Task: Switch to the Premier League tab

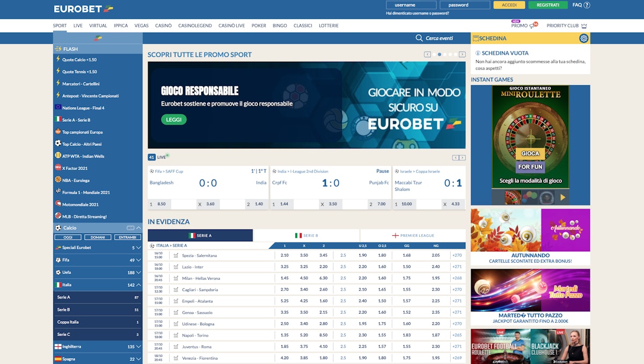Action: coord(414,235)
